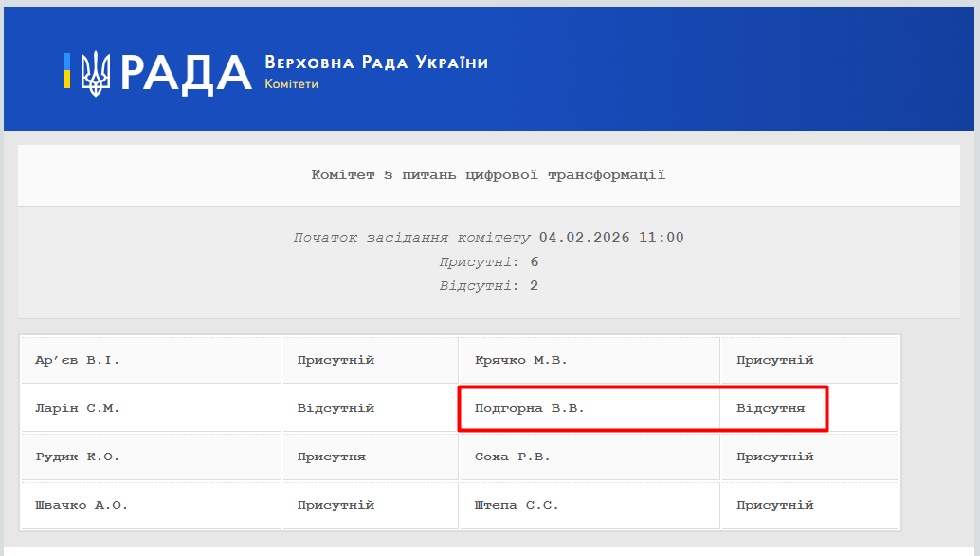Click the status cell next to Крячко М.В.
This screenshot has width=980, height=556.
[810, 360]
